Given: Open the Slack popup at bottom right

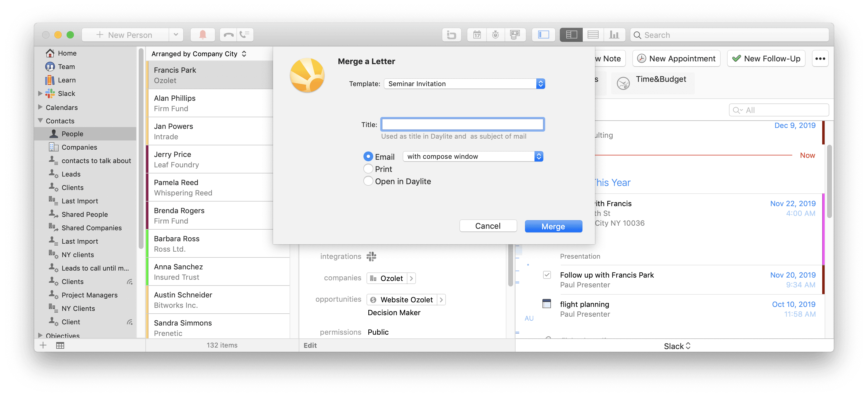Looking at the screenshot, I should 677,346.
